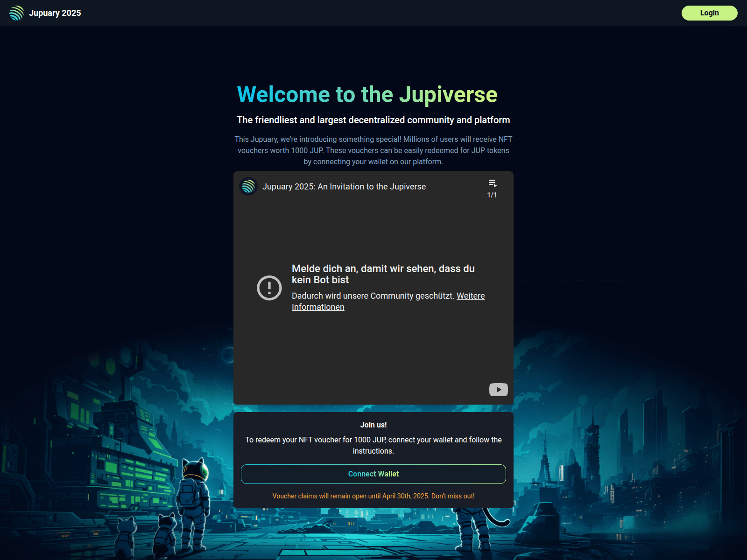This screenshot has height=560, width=747.
Task: Open the video playlist queue icon
Action: tap(492, 183)
